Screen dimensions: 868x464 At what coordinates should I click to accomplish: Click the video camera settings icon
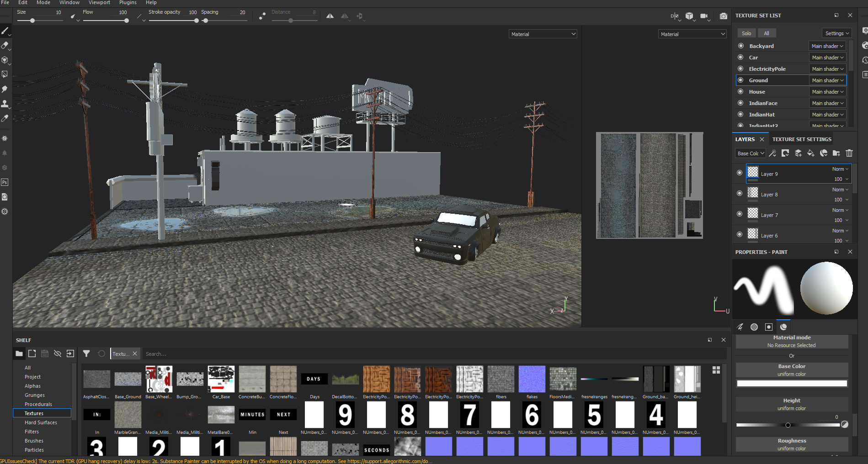704,16
